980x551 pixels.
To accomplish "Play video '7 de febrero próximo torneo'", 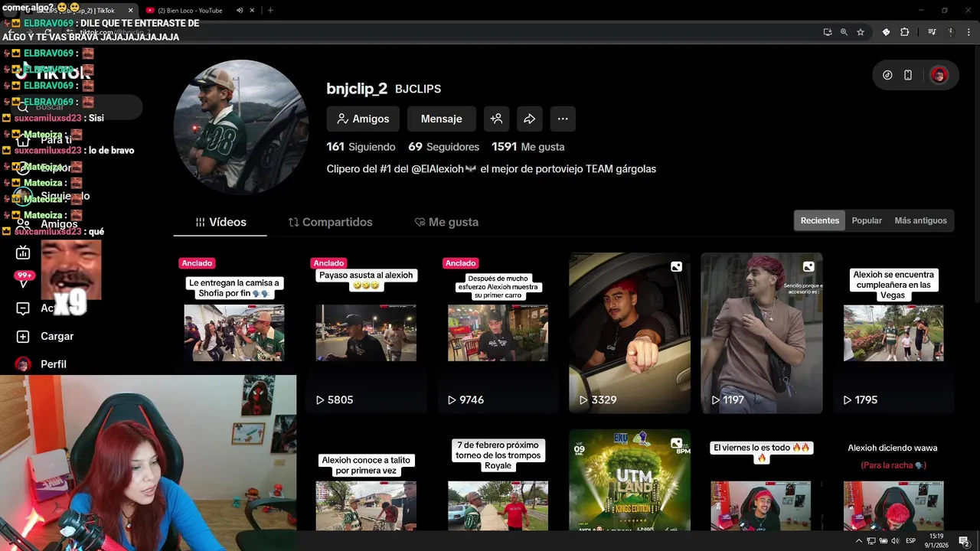I will (x=498, y=480).
